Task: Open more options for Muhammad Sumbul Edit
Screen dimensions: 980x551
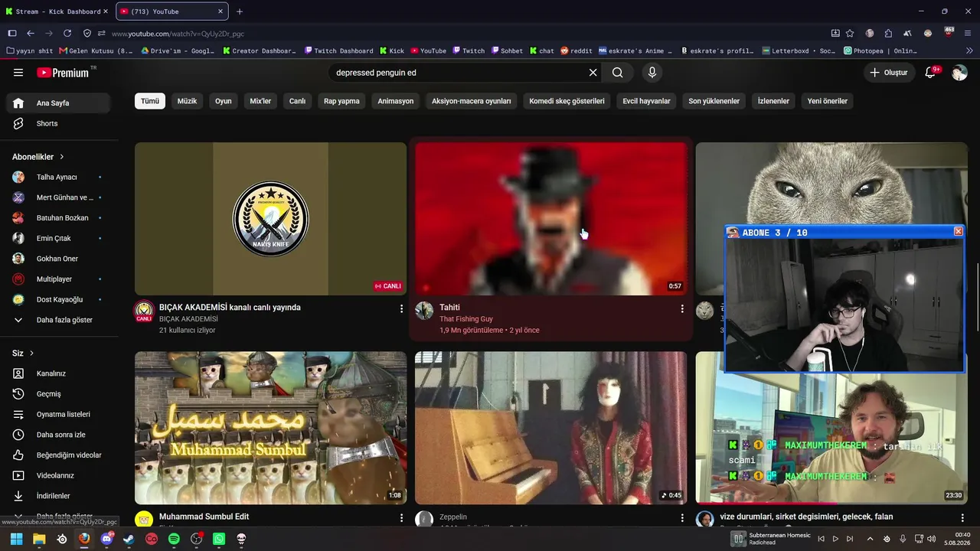Action: tap(401, 518)
